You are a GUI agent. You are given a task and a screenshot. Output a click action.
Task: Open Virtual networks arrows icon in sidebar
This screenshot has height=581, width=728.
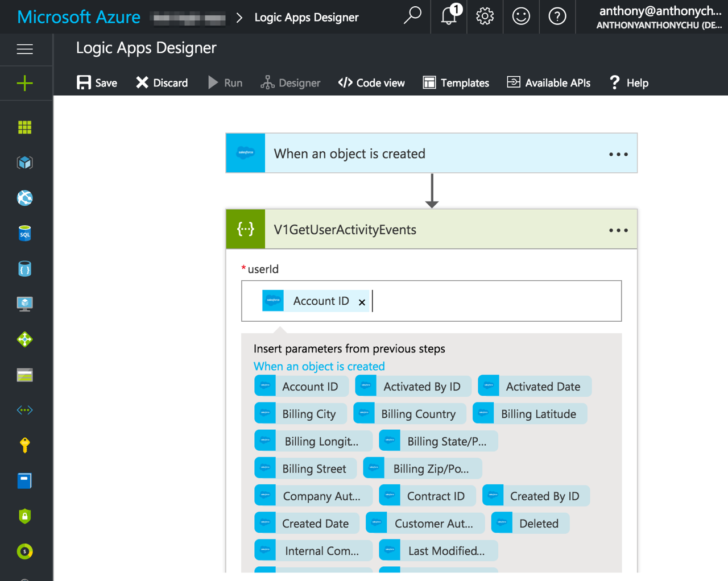pyautogui.click(x=24, y=410)
